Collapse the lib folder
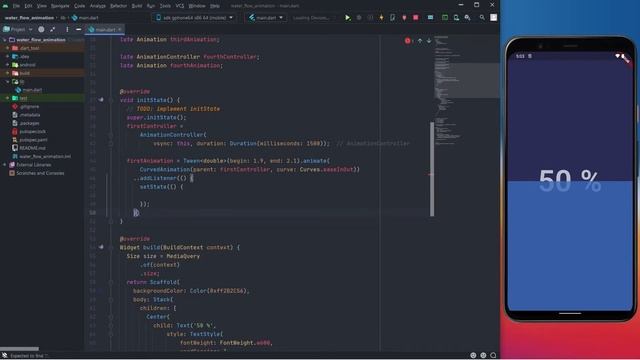The image size is (640, 360). pyautogui.click(x=7, y=81)
